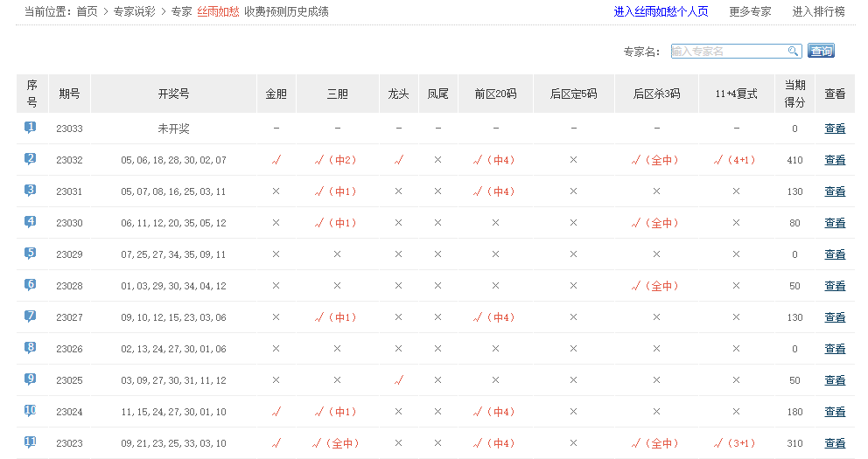Open 进入排行榜 ranking link
This screenshot has height=459, width=868.
click(818, 11)
